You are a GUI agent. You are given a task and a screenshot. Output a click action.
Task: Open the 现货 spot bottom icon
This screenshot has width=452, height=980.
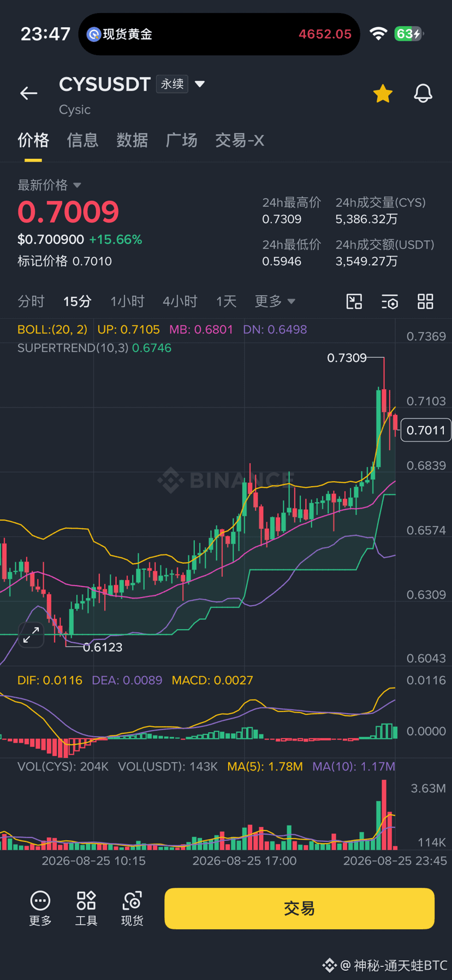coord(132,909)
